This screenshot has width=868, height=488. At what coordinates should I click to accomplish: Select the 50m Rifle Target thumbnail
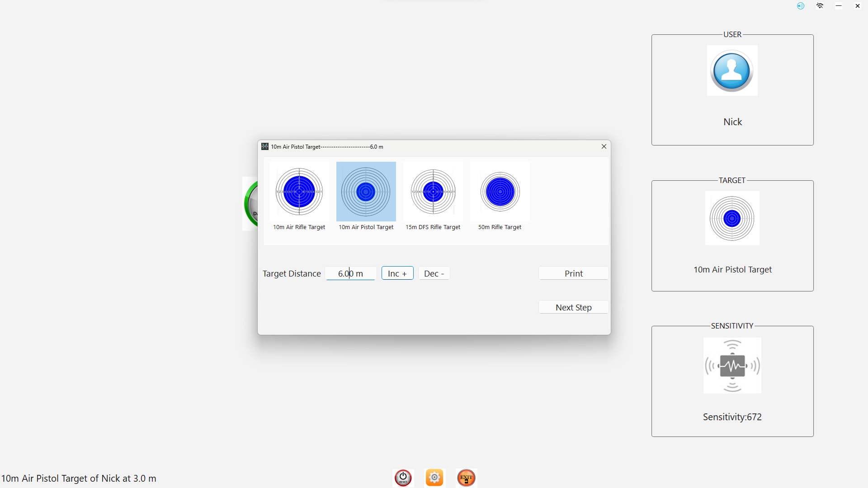[500, 192]
